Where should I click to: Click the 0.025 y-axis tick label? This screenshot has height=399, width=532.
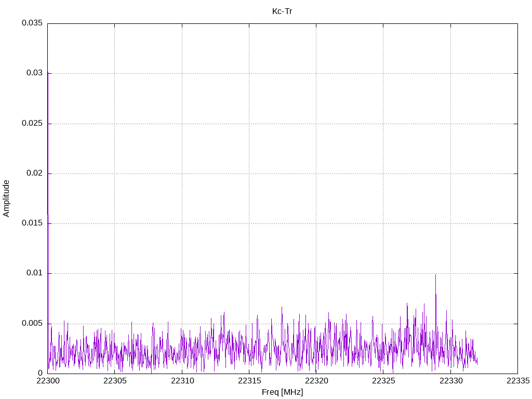point(32,123)
